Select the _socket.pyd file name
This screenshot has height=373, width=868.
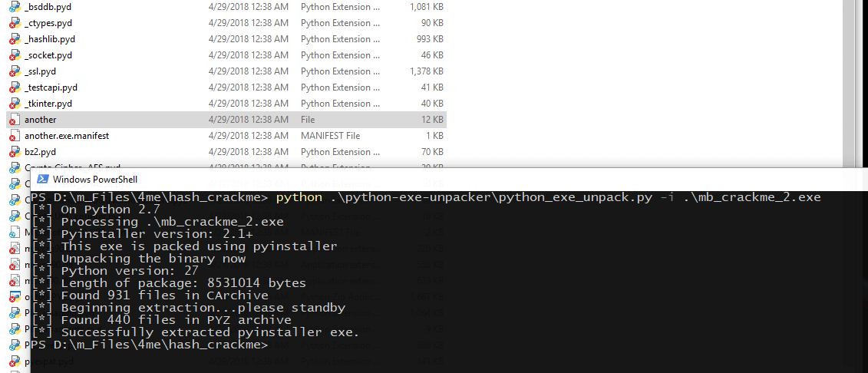click(48, 55)
